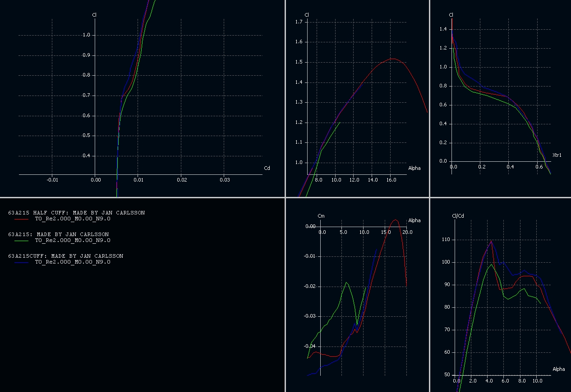
Task: Click the Xtr1 axis label in the top-right graph
Action: (x=557, y=155)
